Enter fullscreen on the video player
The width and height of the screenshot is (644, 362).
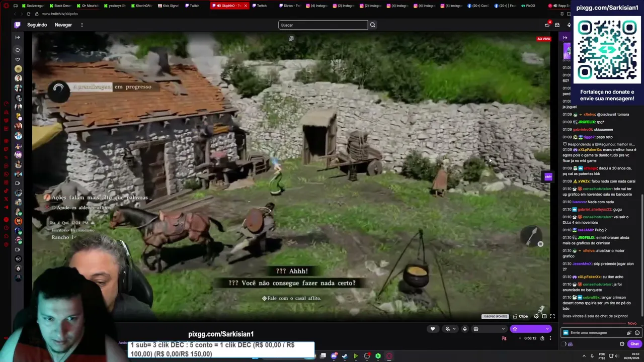(x=552, y=316)
